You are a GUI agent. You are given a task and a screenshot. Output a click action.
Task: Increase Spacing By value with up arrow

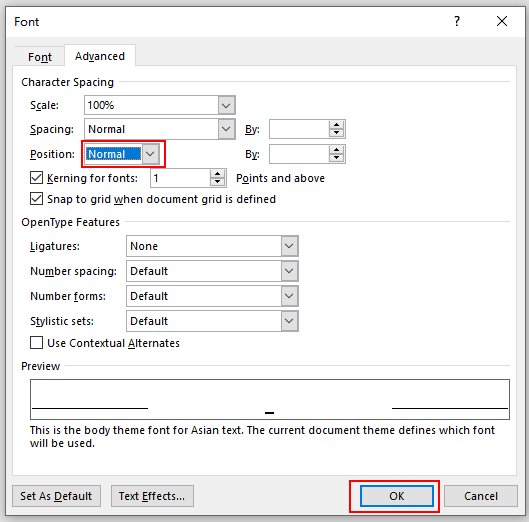click(336, 125)
